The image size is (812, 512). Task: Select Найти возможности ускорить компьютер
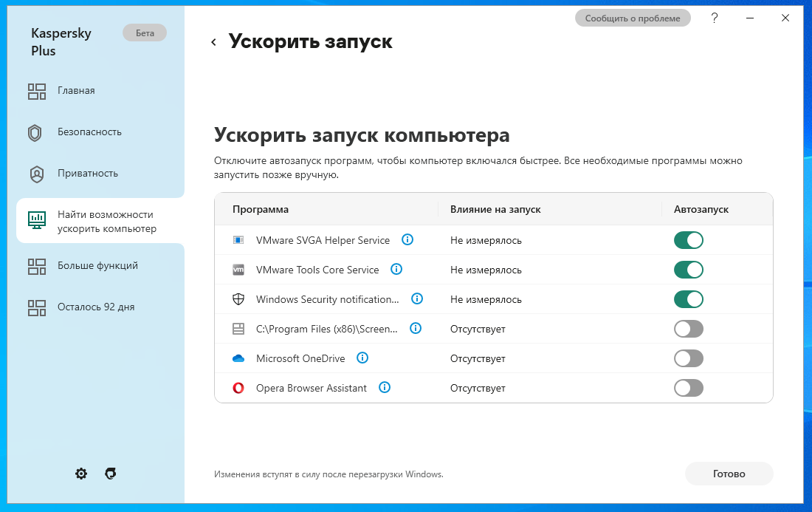point(100,221)
